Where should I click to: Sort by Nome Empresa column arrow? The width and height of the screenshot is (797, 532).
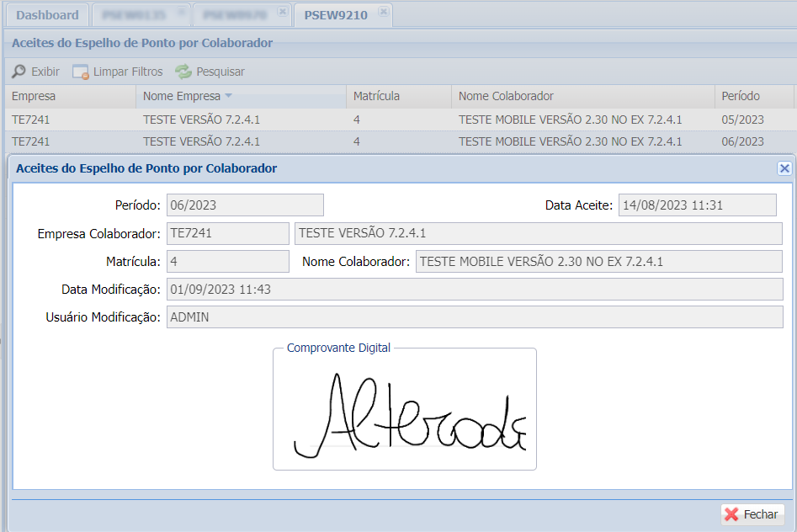click(228, 96)
